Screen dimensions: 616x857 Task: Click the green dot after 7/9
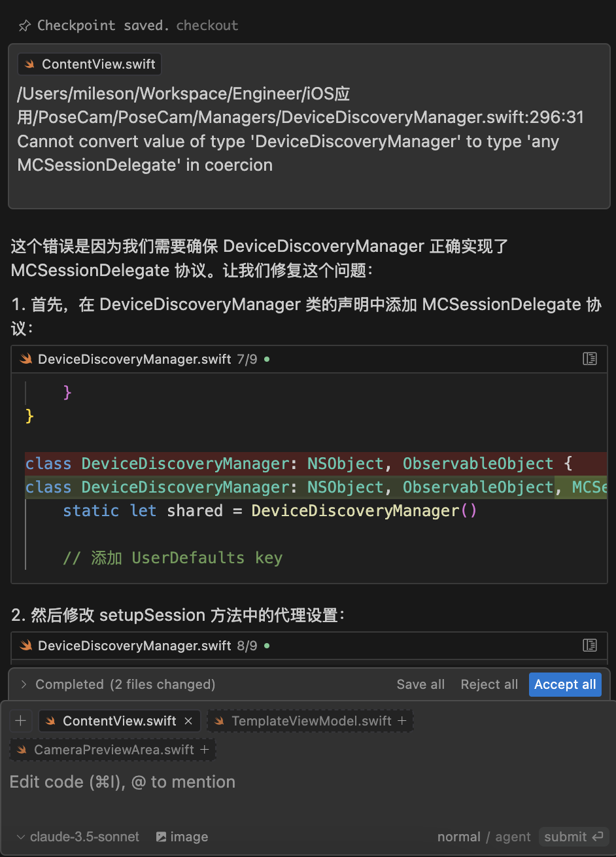267,359
